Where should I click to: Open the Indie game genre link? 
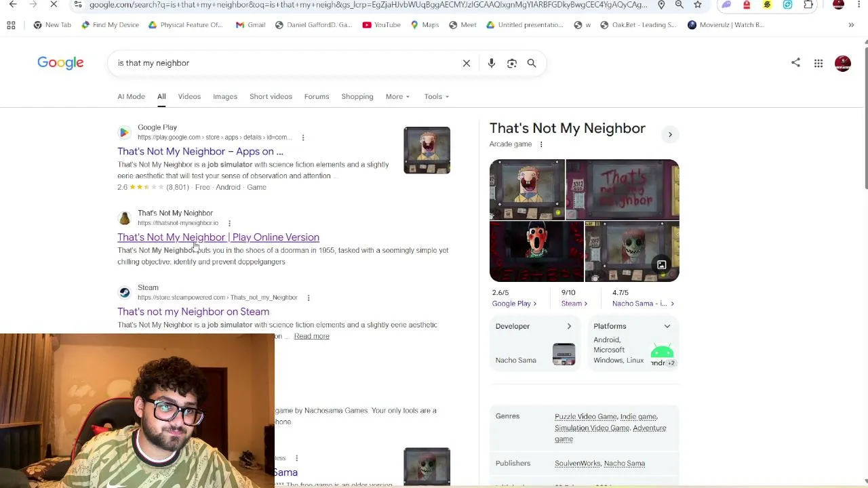(638, 417)
